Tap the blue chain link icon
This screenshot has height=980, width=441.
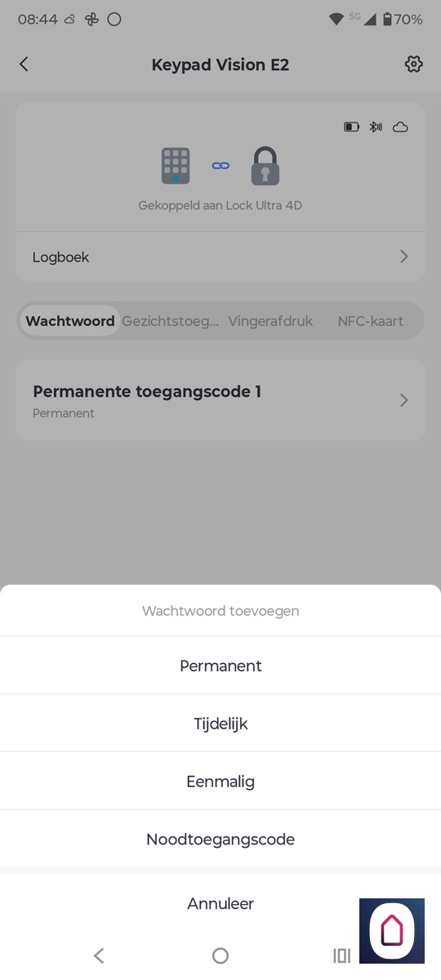pos(220,166)
